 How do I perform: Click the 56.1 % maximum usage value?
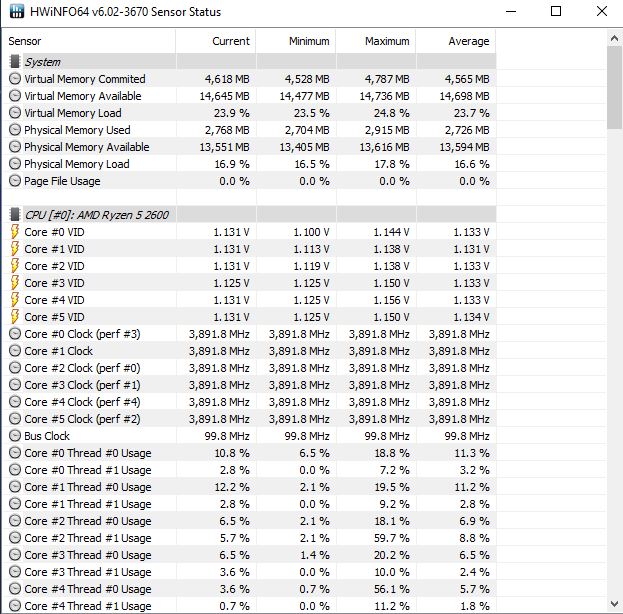[391, 589]
